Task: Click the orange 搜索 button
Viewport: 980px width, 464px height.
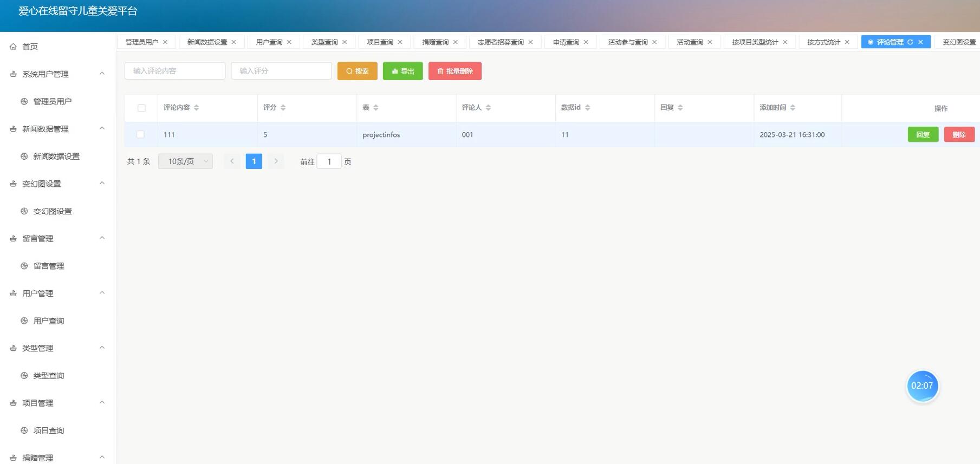Action: (x=358, y=71)
